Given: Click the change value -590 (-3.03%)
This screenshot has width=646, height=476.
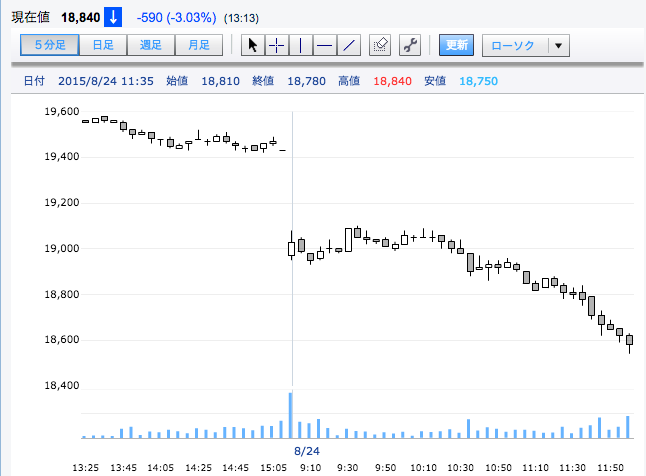Looking at the screenshot, I should [x=176, y=18].
